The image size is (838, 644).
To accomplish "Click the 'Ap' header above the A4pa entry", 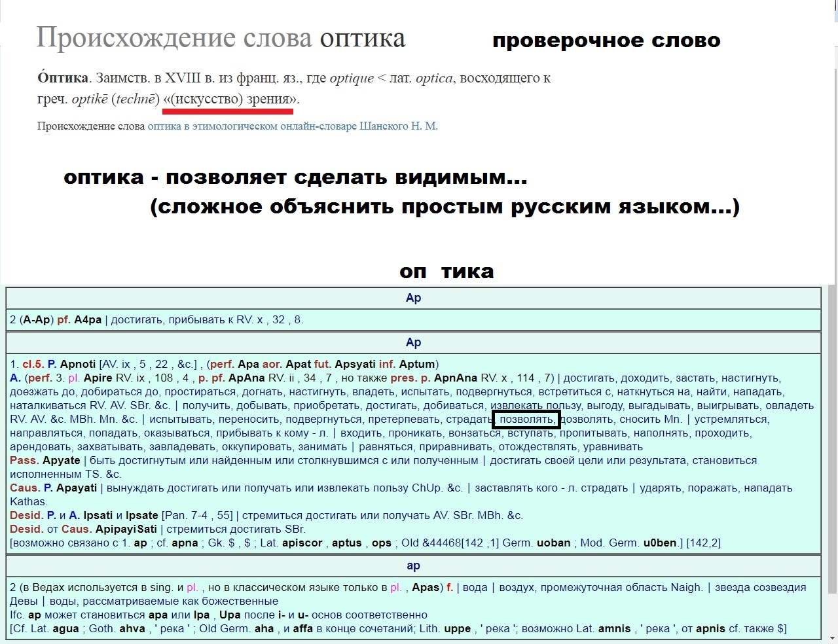I will click(413, 298).
